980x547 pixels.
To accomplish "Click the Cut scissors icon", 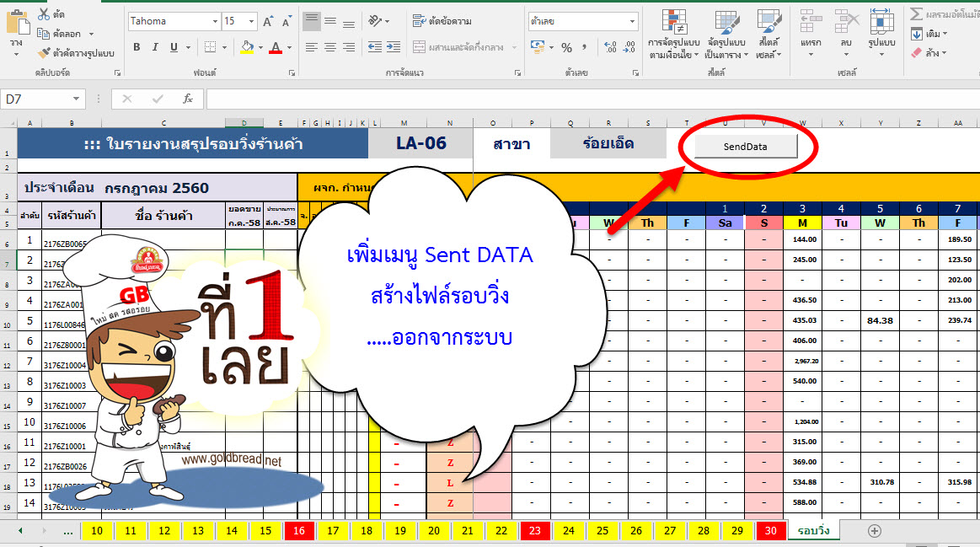I will coord(44,15).
